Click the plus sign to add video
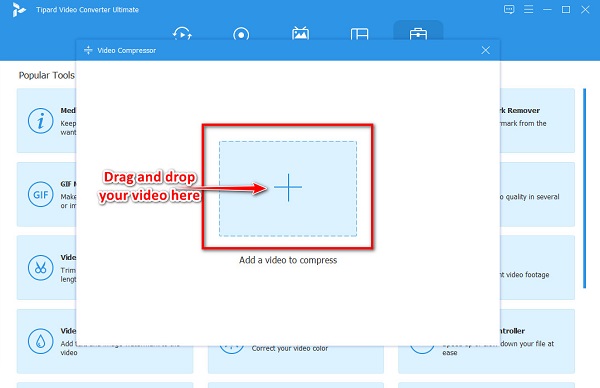This screenshot has width=600, height=388. [288, 187]
